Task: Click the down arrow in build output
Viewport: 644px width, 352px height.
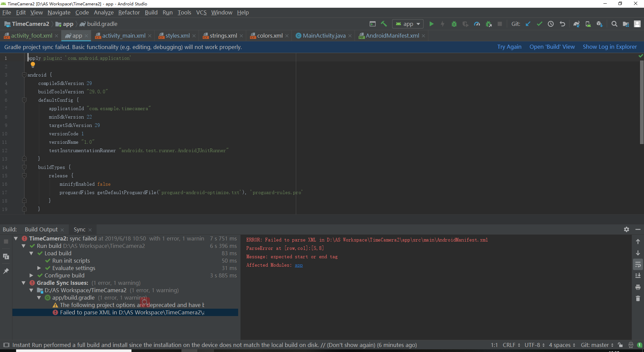Action: [x=638, y=253]
